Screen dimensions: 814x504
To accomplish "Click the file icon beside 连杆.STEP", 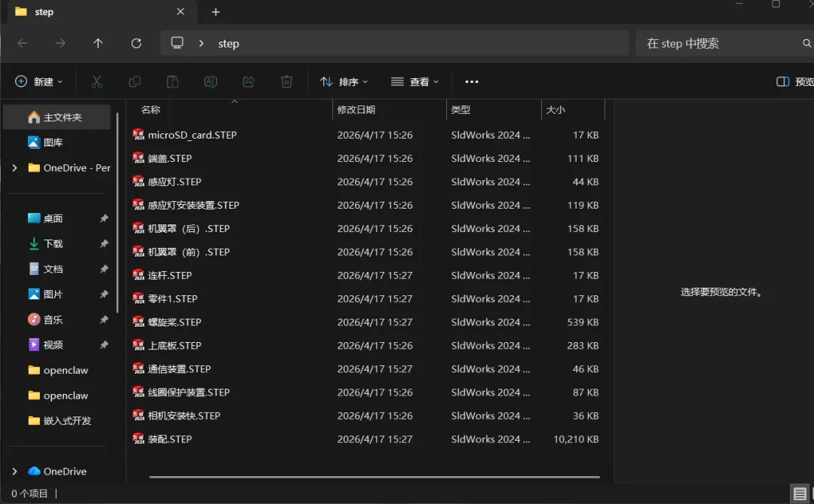I will point(138,275).
